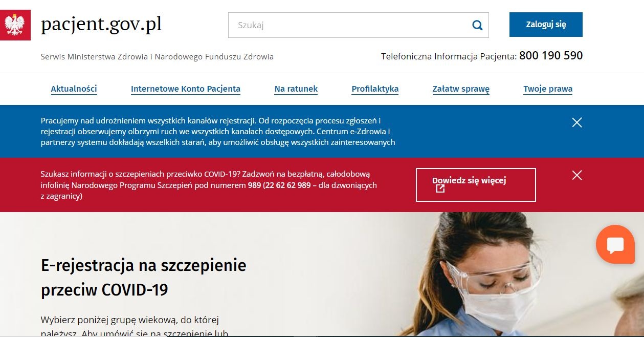This screenshot has height=337, width=644.
Task: Open the Załatw sprawę menu item
Action: [461, 89]
